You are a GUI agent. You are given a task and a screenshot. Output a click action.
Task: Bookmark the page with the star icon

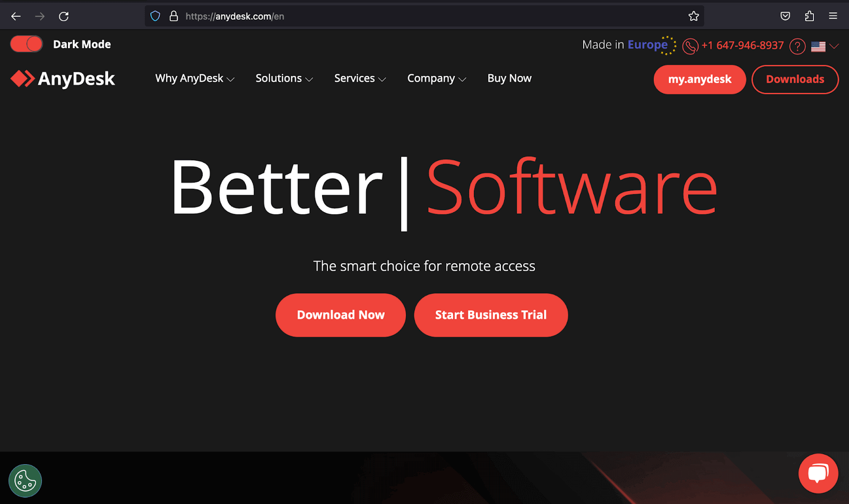point(694,16)
